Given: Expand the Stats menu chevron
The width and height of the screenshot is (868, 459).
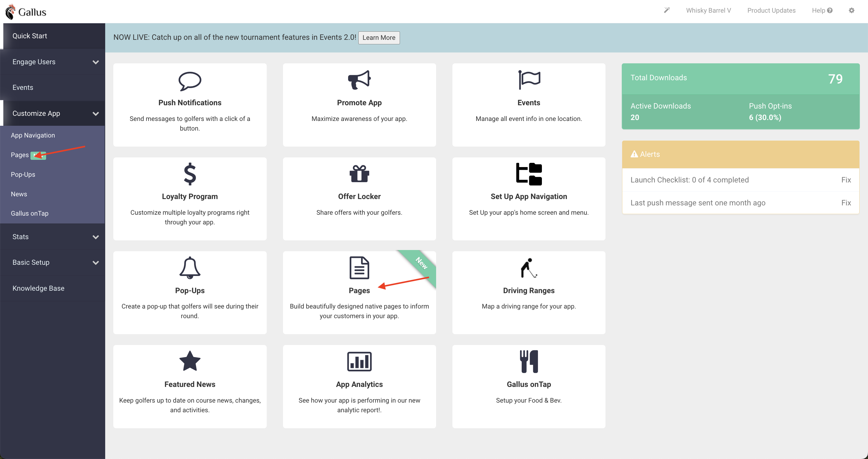Looking at the screenshot, I should 96,237.
